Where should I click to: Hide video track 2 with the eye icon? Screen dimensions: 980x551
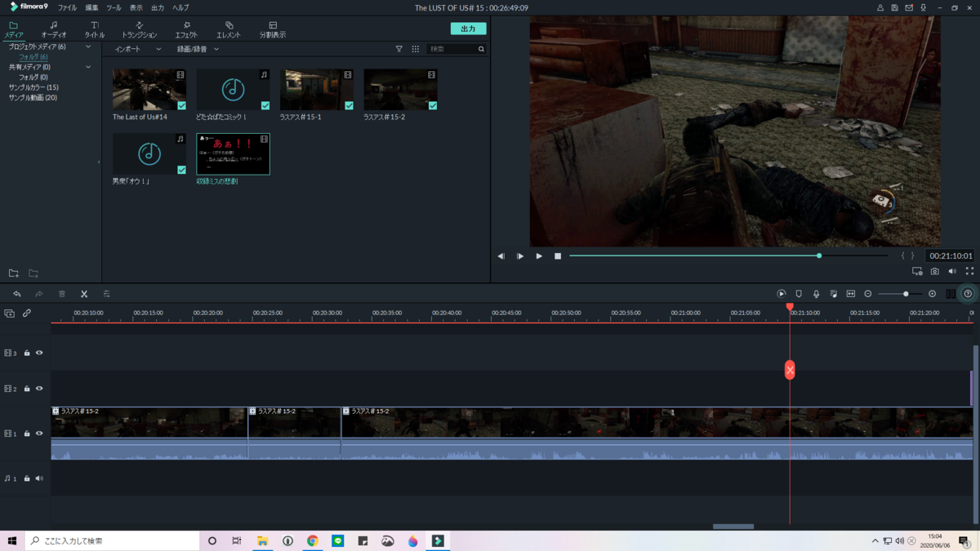[39, 389]
